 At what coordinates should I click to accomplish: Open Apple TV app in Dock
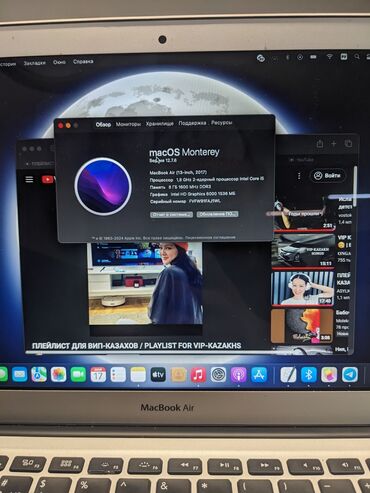(158, 375)
